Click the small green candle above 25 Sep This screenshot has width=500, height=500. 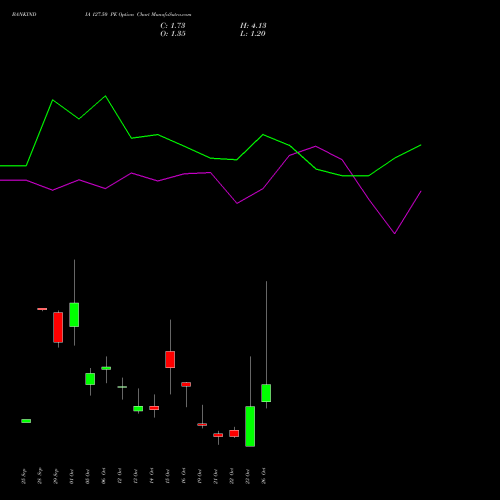click(x=26, y=421)
